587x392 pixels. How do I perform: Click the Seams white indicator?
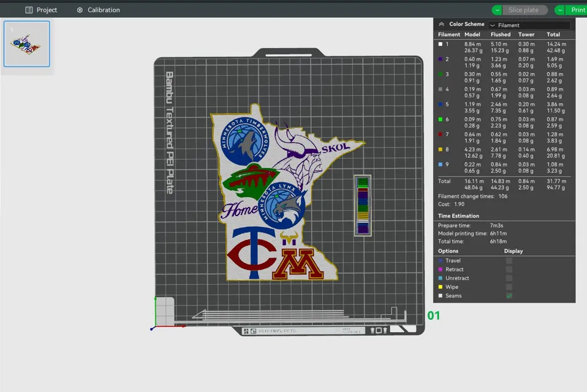click(x=440, y=296)
